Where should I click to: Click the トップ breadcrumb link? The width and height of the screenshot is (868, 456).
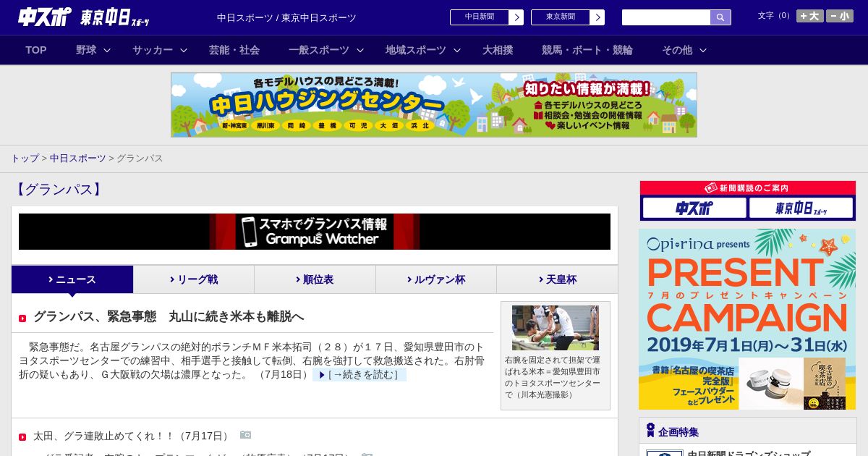pos(25,158)
